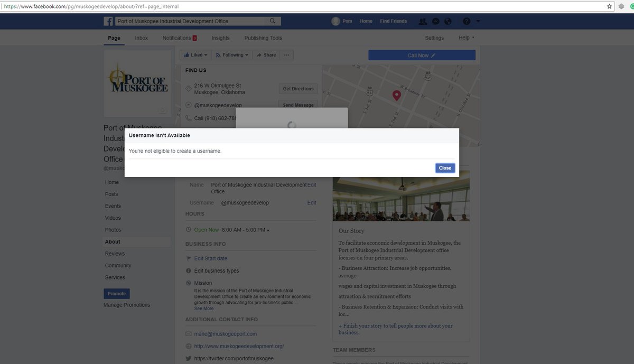Viewport: 634px width, 364px height.
Task: Select Services in the sidebar
Action: pyautogui.click(x=115, y=277)
